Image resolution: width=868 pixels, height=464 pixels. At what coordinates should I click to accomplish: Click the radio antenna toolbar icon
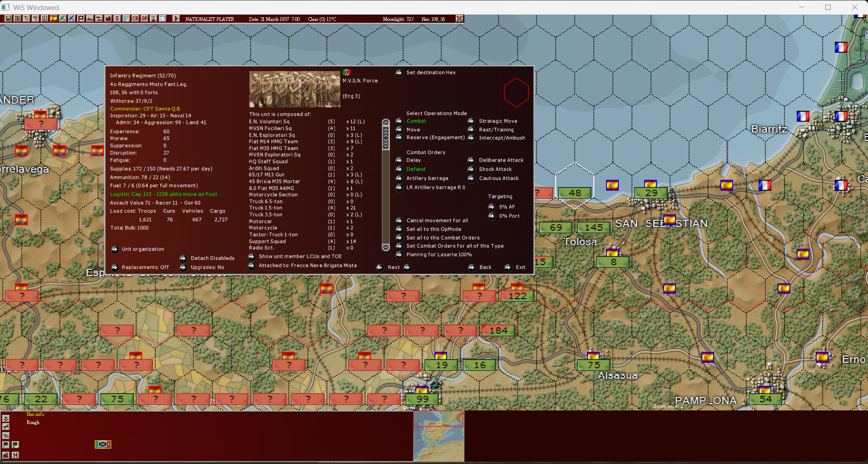click(153, 19)
